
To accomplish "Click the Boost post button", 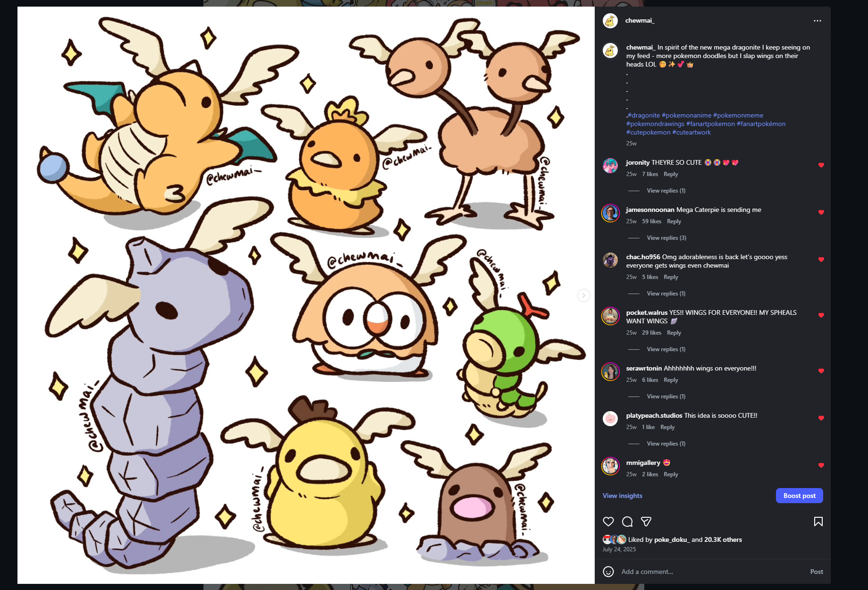I will point(799,496).
